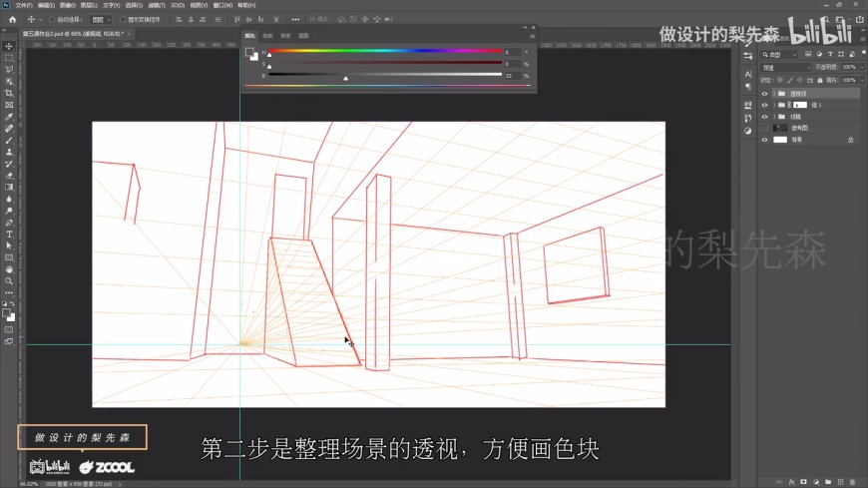
Task: Select the Eraser tool
Action: 9,176
